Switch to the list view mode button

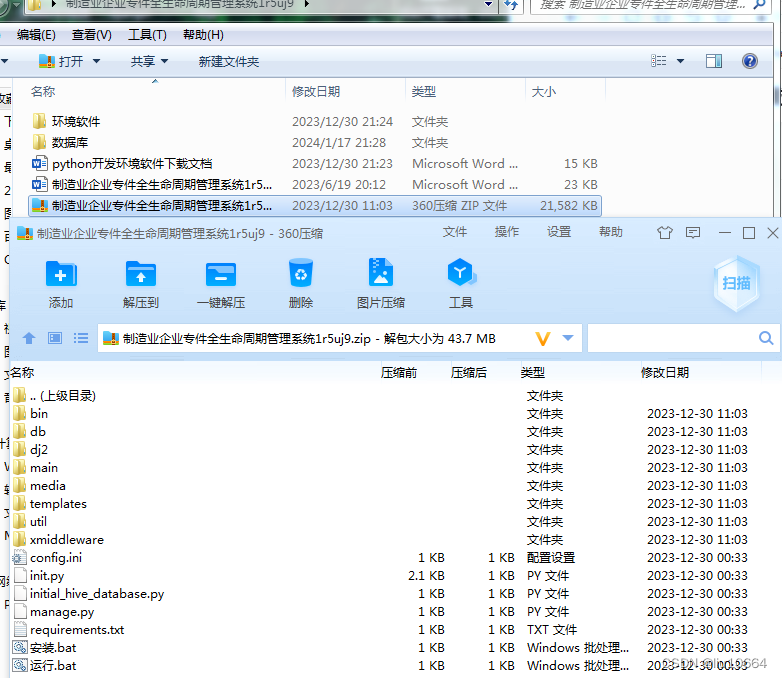[x=81, y=338]
